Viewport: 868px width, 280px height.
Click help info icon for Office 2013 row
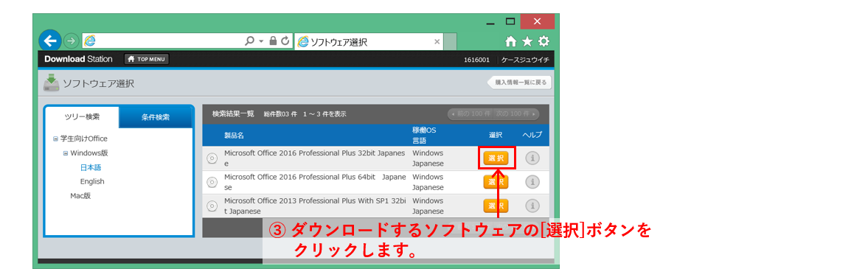tap(532, 206)
